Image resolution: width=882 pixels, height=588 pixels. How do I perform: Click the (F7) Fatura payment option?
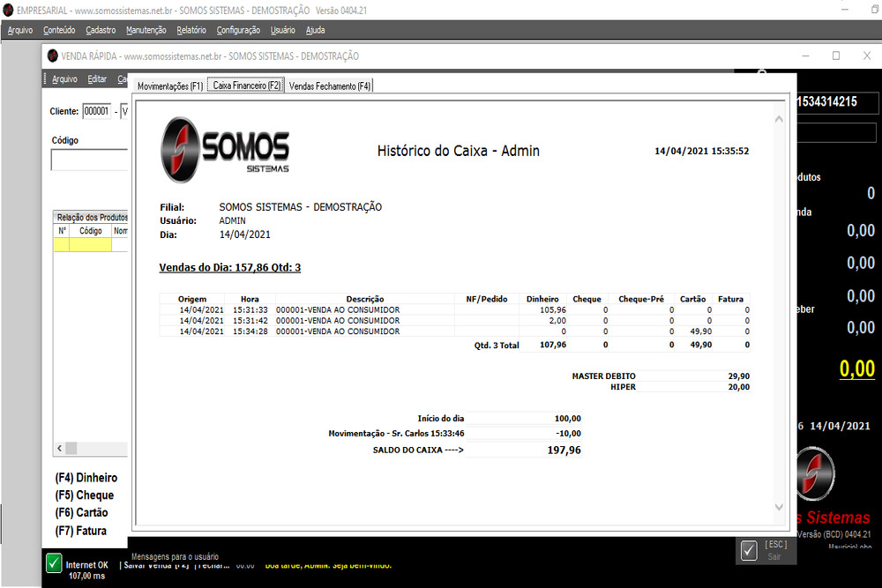click(x=80, y=531)
